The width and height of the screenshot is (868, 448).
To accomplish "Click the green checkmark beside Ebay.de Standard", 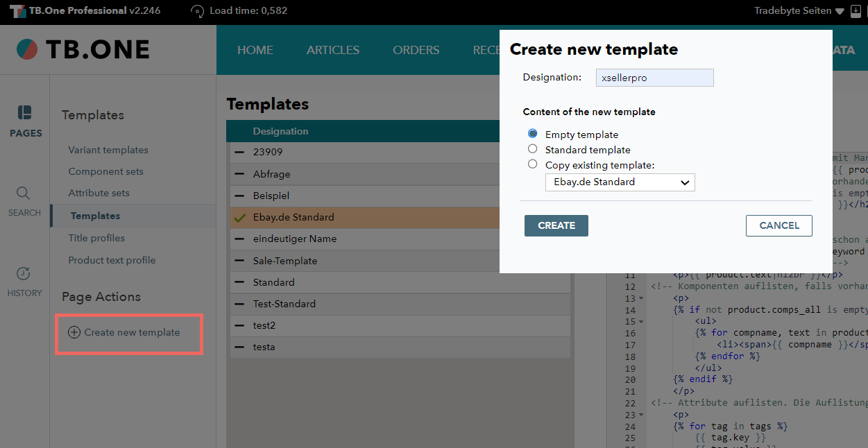I will [x=240, y=217].
